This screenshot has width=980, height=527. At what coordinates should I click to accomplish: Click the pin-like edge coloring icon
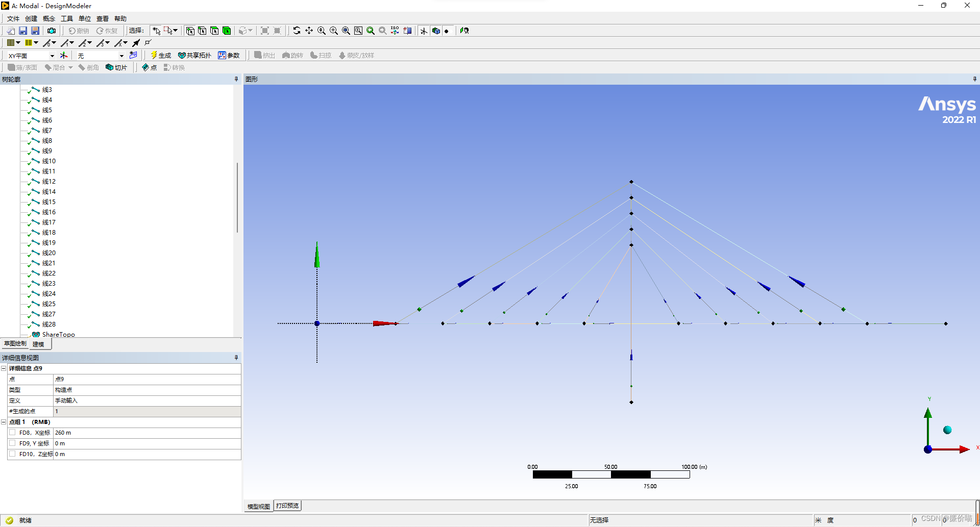(136, 43)
